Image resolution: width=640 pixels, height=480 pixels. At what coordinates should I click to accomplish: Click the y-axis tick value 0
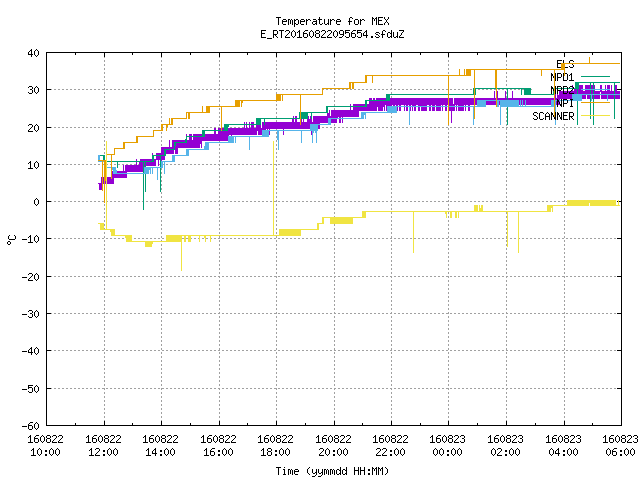pyautogui.click(x=37, y=202)
